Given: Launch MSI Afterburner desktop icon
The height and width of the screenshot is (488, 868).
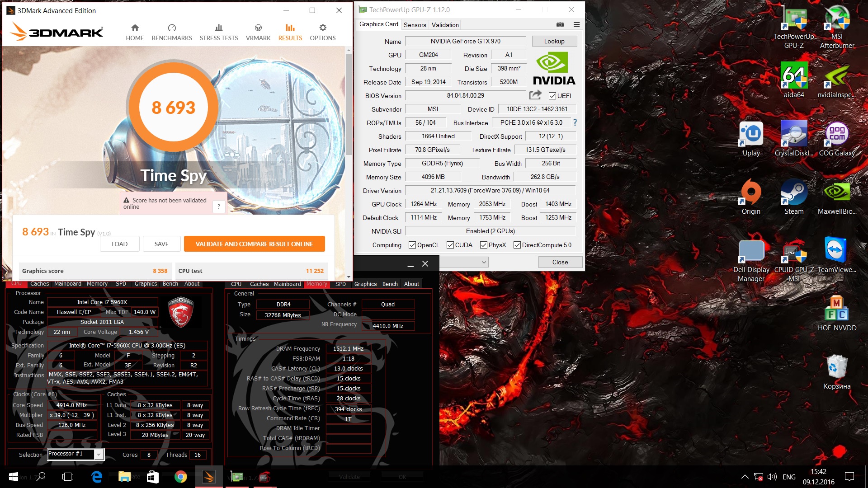Looking at the screenshot, I should pyautogui.click(x=837, y=27).
